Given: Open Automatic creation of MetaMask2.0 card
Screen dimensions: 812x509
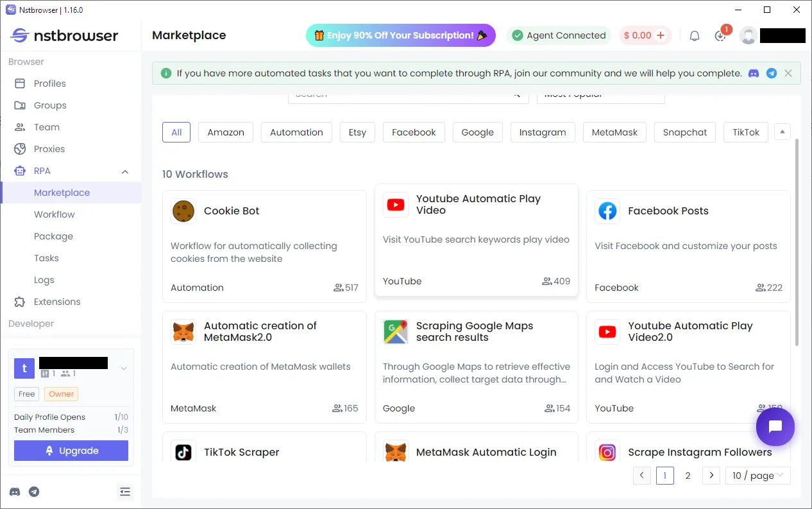Looking at the screenshot, I should pyautogui.click(x=264, y=367).
